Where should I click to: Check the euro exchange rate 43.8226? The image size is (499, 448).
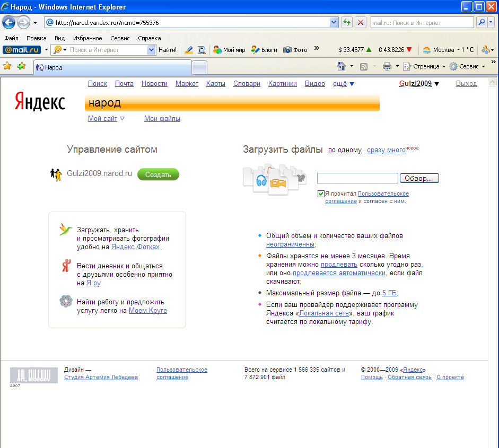click(395, 50)
